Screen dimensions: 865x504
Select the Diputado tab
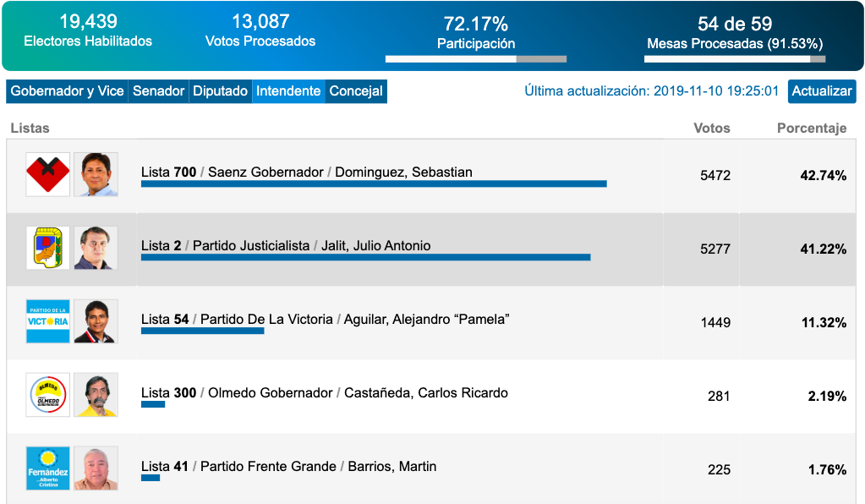220,91
